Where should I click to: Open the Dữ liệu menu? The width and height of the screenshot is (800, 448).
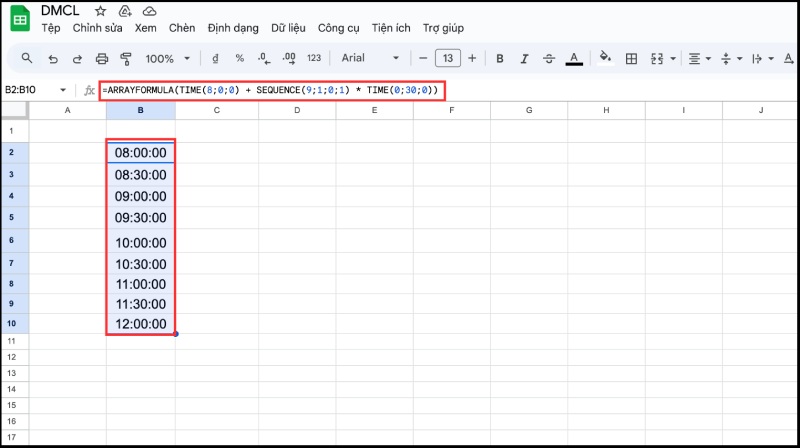(288, 28)
